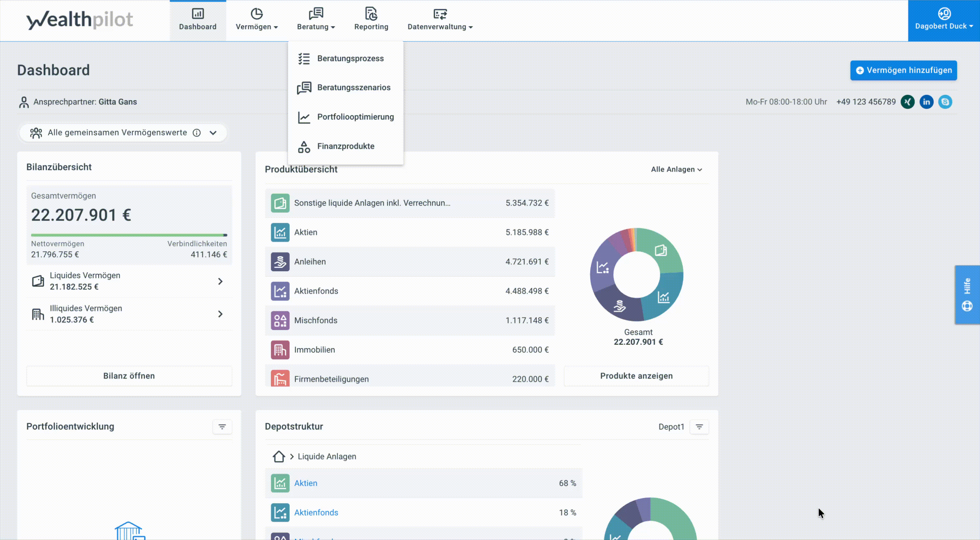Viewport: 980px width, 540px height.
Task: Expand Illiquides Vermögen with its chevron
Action: click(x=220, y=314)
